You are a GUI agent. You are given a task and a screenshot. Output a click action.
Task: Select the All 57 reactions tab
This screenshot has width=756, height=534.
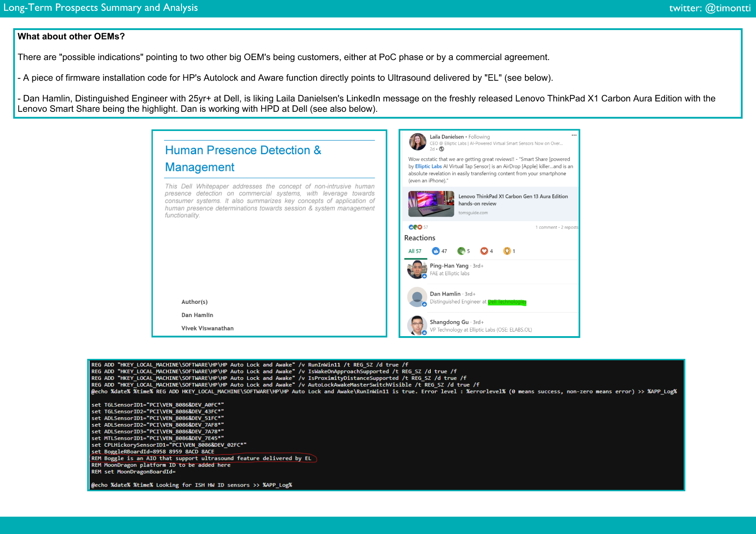click(x=415, y=251)
